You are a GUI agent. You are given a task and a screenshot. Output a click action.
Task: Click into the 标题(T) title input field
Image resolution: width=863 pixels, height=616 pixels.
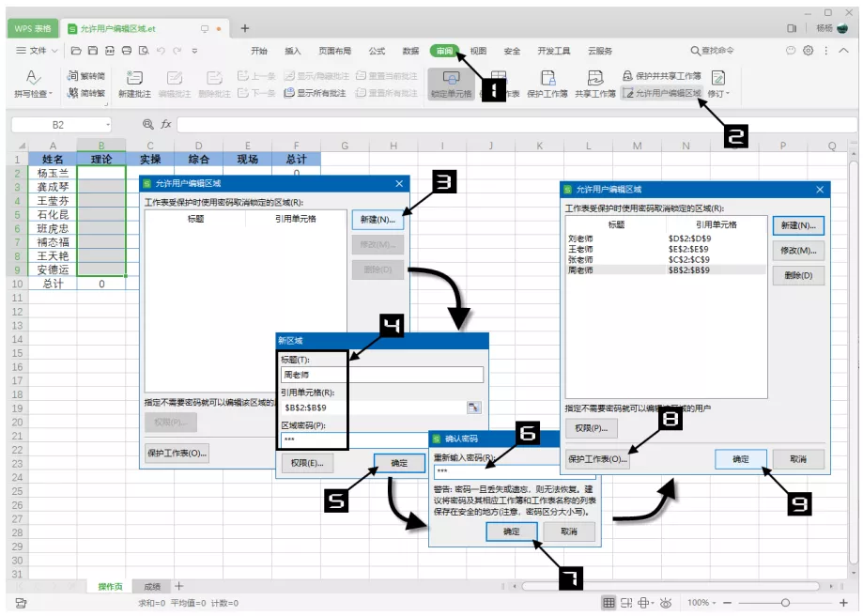point(382,375)
